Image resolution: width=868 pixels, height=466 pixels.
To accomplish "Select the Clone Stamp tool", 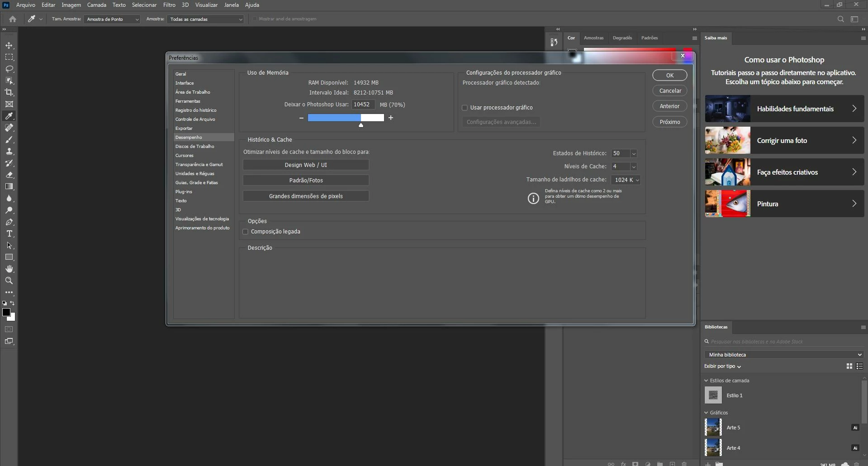I will click(x=9, y=151).
